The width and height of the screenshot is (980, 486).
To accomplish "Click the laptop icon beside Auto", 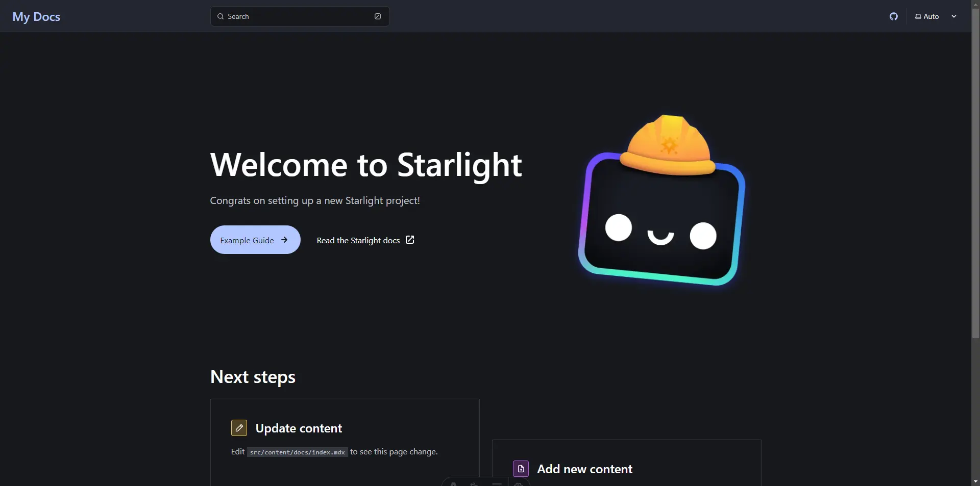I will [x=918, y=16].
